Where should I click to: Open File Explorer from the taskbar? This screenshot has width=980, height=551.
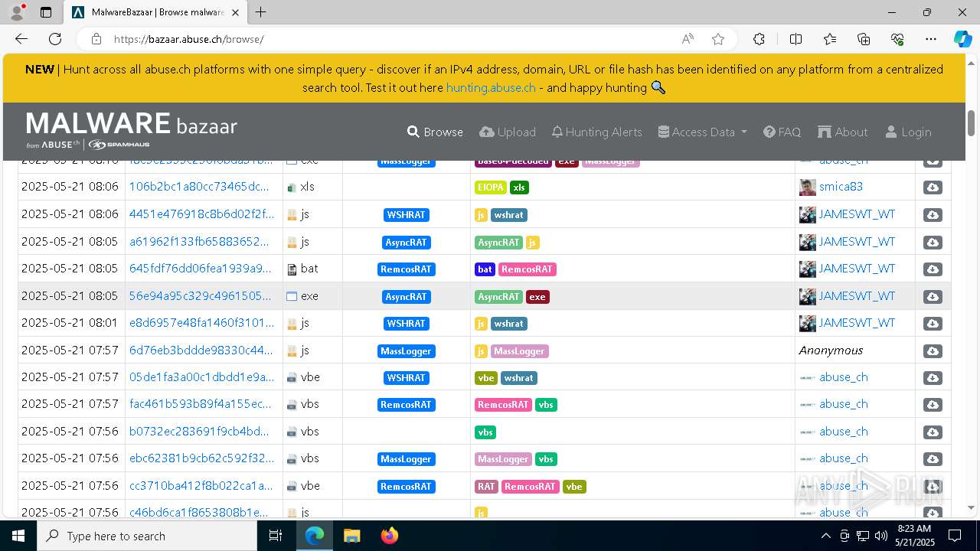point(351,536)
